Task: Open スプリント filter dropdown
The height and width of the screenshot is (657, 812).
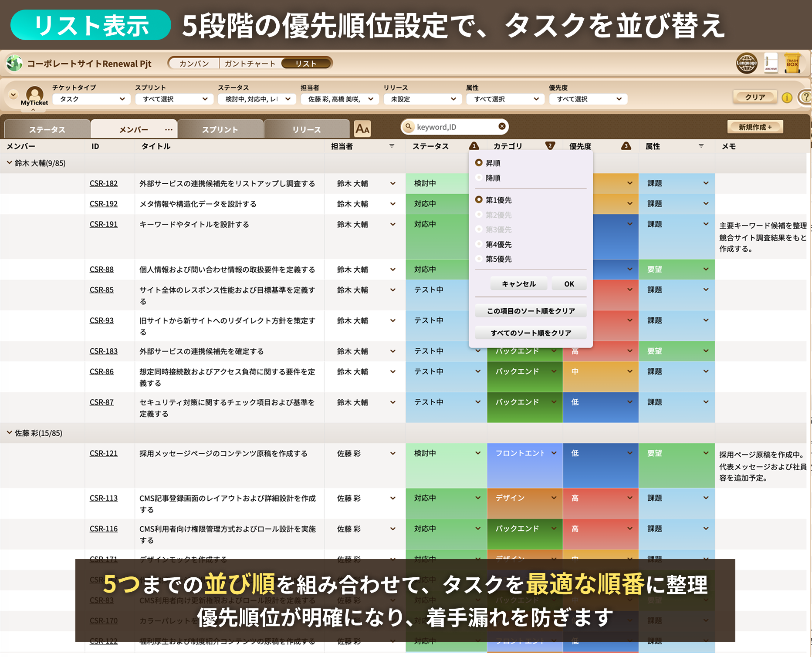Action: [x=174, y=99]
